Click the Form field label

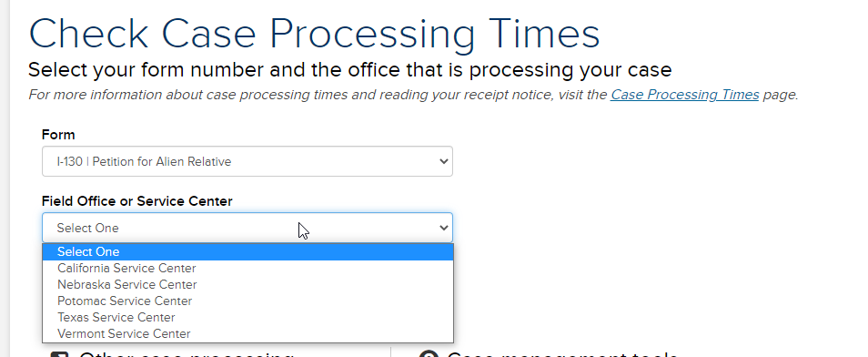pyautogui.click(x=58, y=135)
